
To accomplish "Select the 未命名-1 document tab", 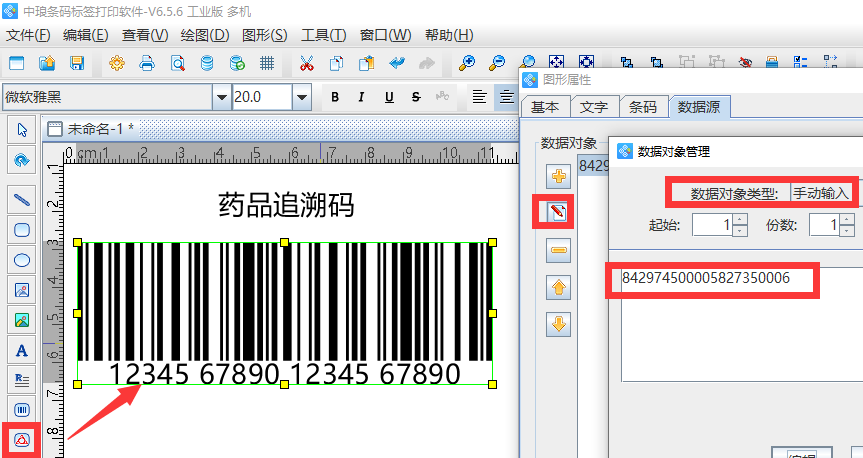I will tap(91, 129).
